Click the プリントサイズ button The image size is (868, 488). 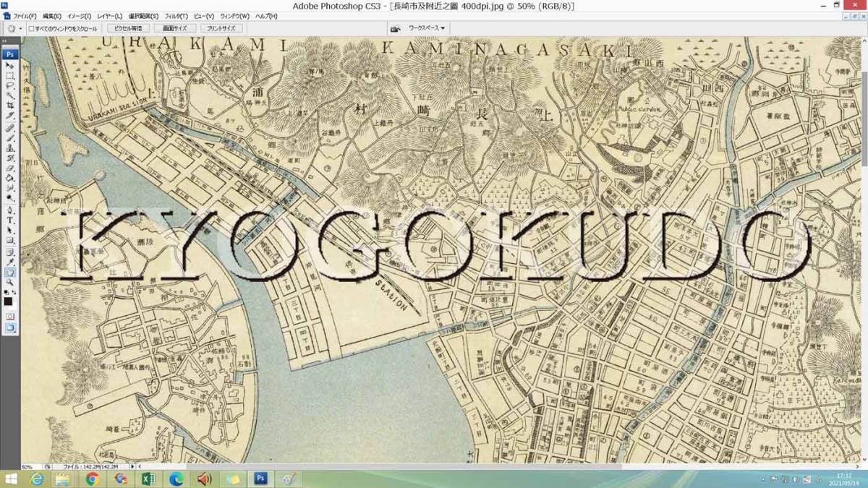pyautogui.click(x=221, y=28)
